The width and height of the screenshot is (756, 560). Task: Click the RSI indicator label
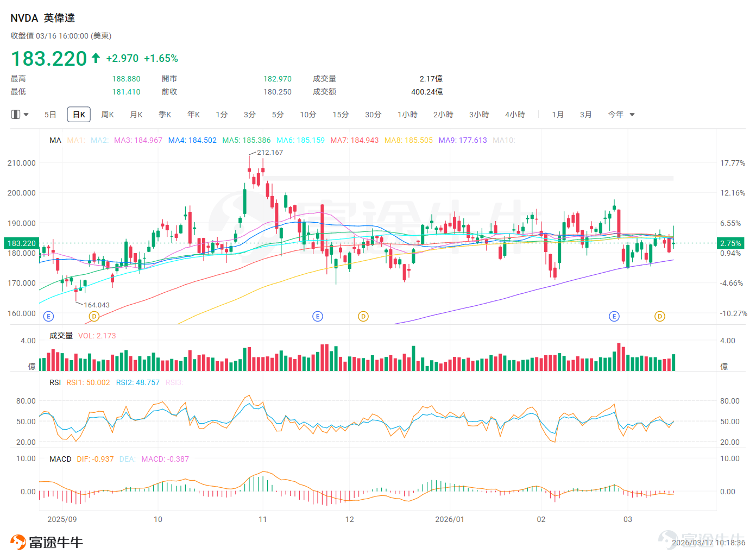(55, 382)
